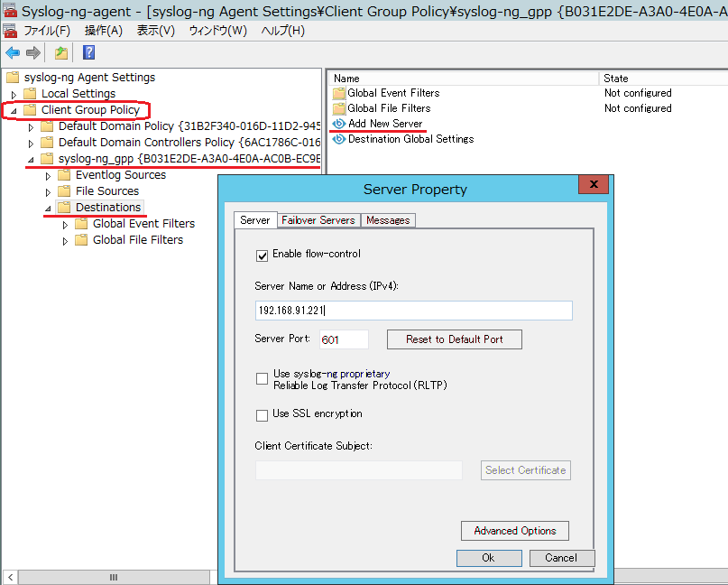Select the Server tab
The width and height of the screenshot is (728, 585).
pyautogui.click(x=255, y=219)
